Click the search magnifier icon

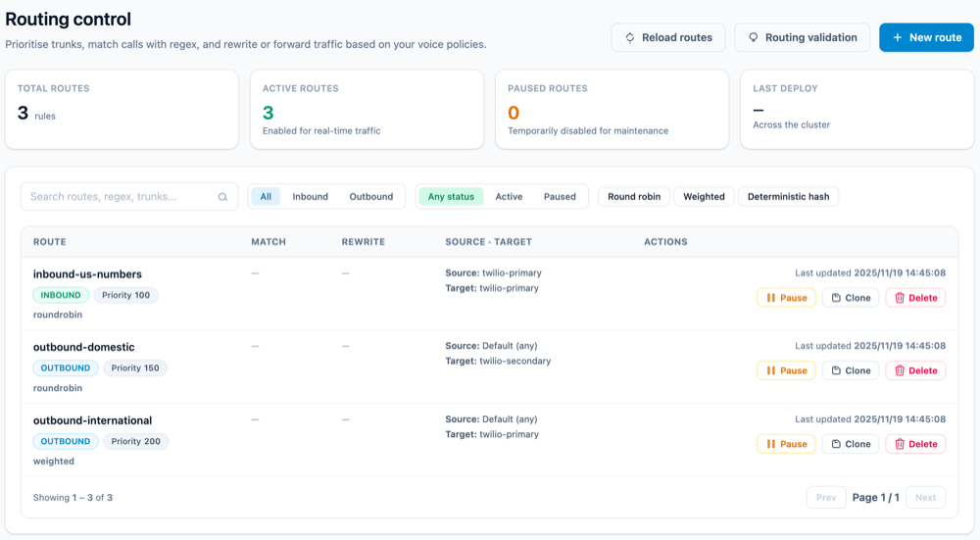[x=223, y=197]
